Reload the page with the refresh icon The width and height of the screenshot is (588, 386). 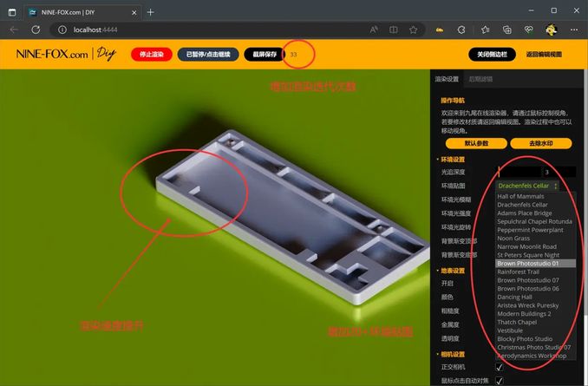coord(36,29)
